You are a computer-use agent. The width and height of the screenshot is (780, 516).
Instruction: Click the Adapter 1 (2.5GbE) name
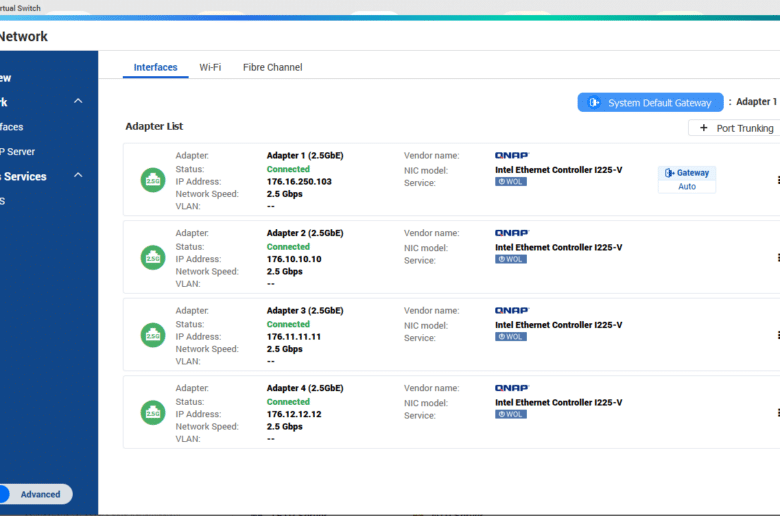pyautogui.click(x=305, y=155)
